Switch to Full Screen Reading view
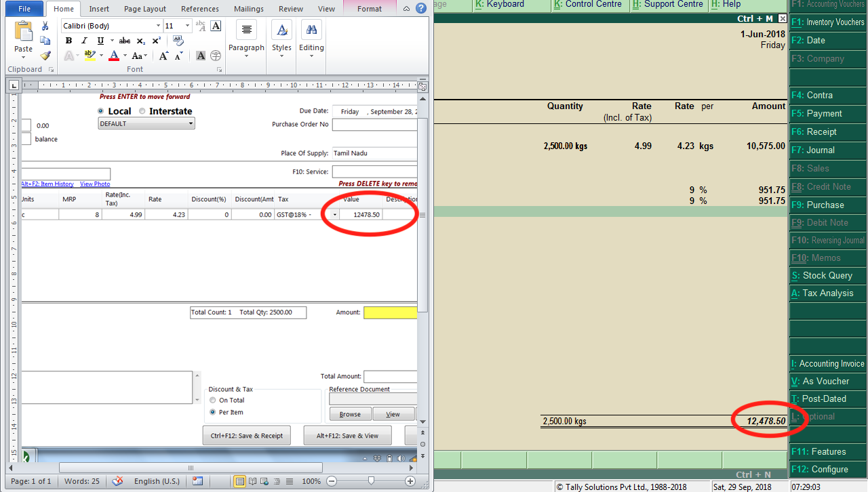868x492 pixels. [x=253, y=481]
